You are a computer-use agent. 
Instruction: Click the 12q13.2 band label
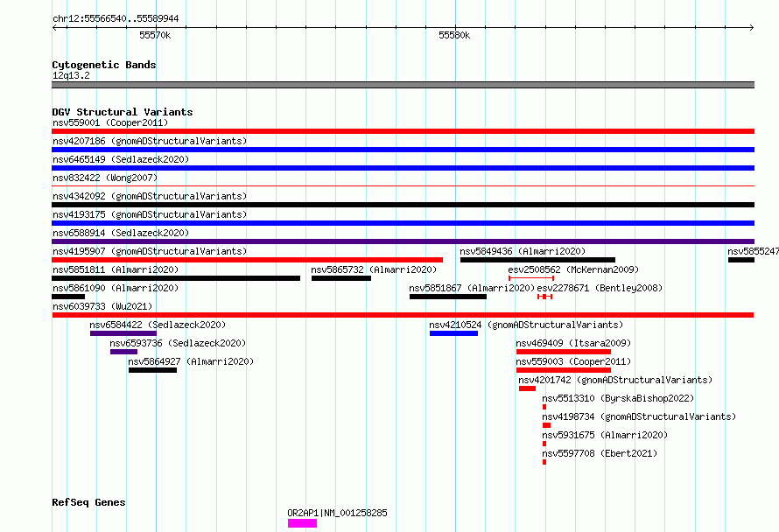click(71, 75)
